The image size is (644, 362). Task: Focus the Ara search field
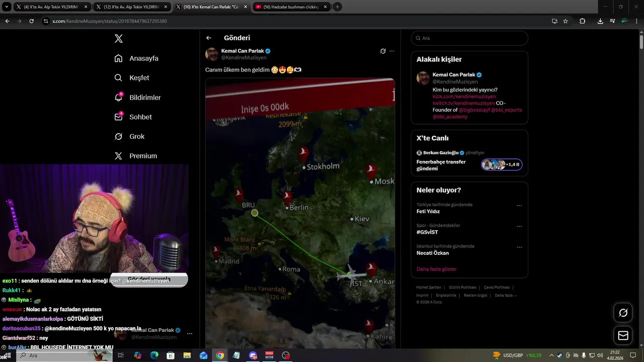pos(469,38)
